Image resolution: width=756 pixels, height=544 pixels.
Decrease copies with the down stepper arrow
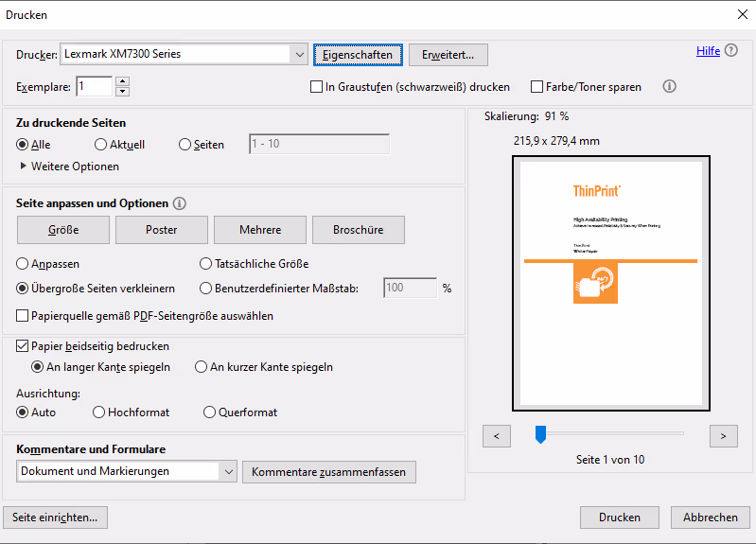[x=122, y=91]
